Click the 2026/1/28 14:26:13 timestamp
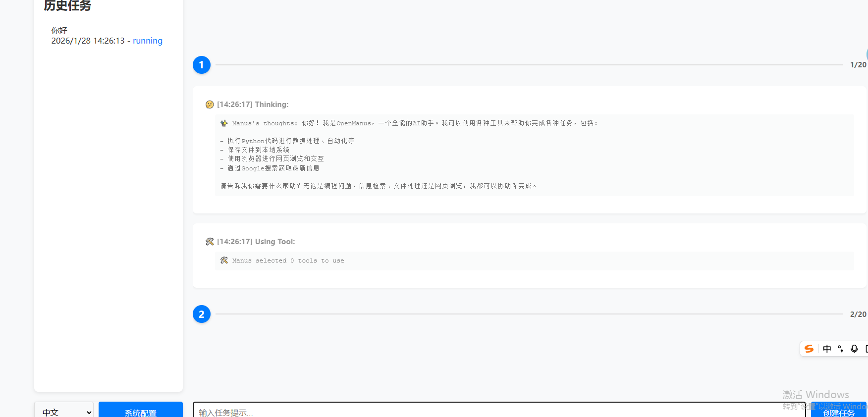 click(x=88, y=41)
